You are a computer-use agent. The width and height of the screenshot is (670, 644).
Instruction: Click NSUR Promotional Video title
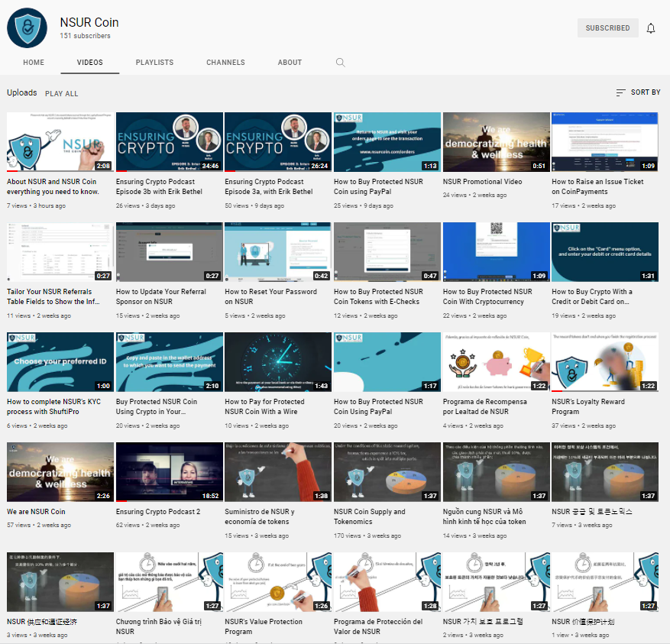[x=482, y=182]
